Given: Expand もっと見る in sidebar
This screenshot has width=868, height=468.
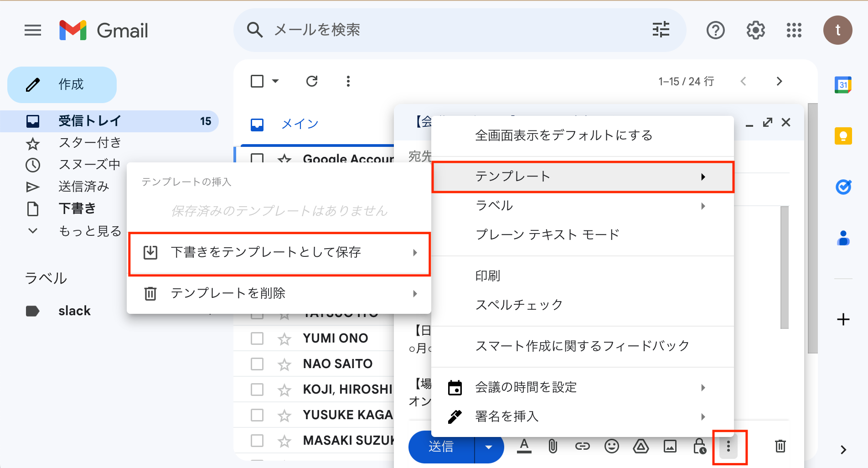Looking at the screenshot, I should click(x=73, y=231).
